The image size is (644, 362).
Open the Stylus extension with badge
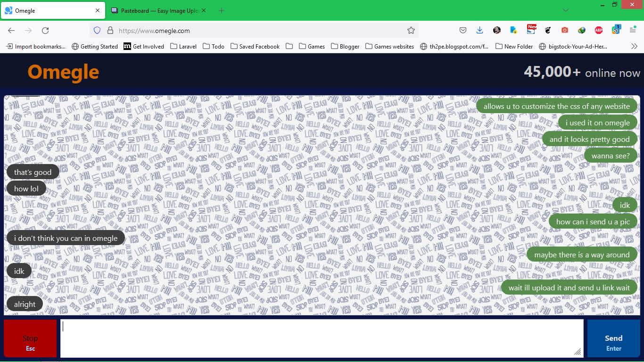(616, 30)
